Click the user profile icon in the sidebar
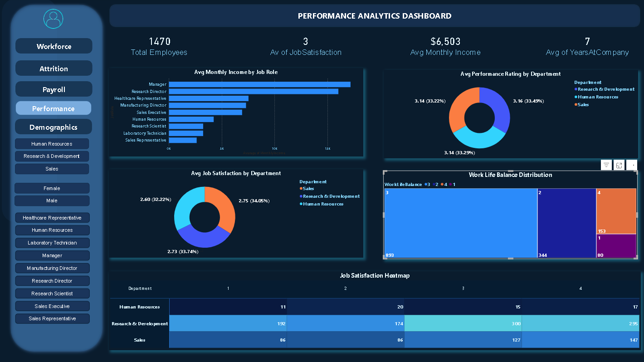This screenshot has width=644, height=362. (x=54, y=19)
